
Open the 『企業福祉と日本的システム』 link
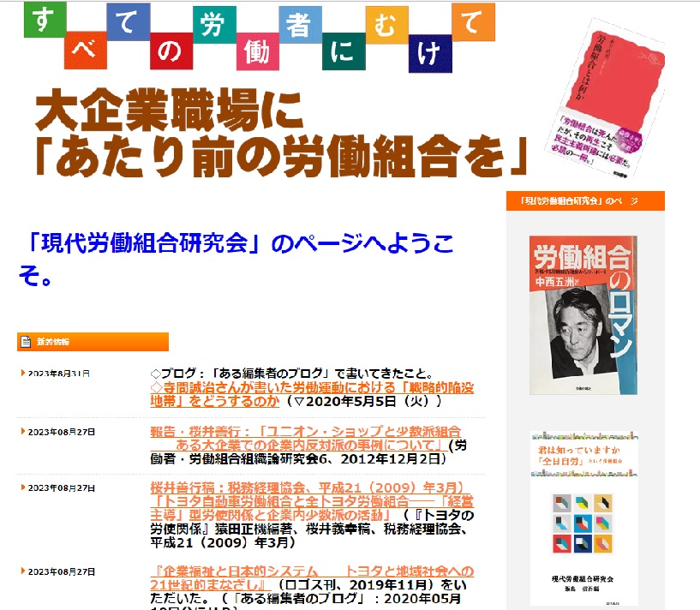point(312,577)
